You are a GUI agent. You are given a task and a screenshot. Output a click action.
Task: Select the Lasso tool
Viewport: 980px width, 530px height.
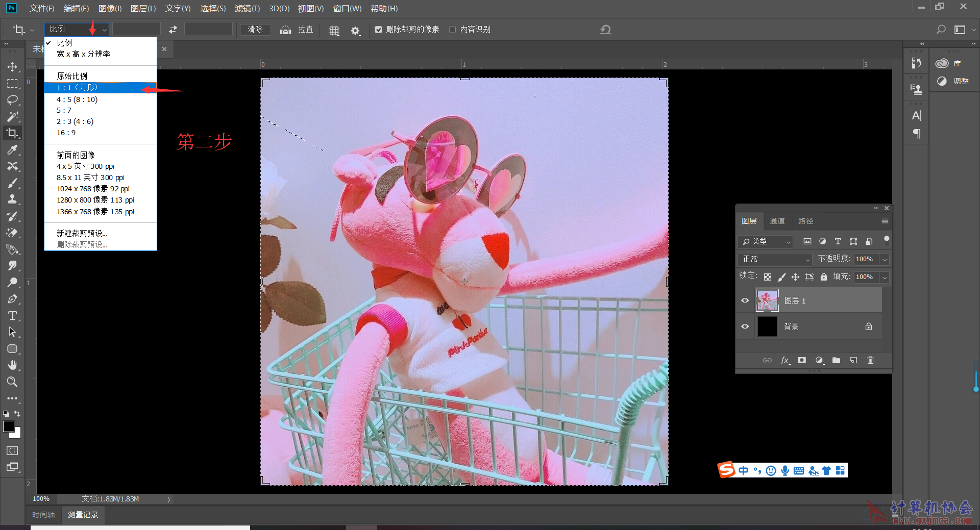pos(12,100)
